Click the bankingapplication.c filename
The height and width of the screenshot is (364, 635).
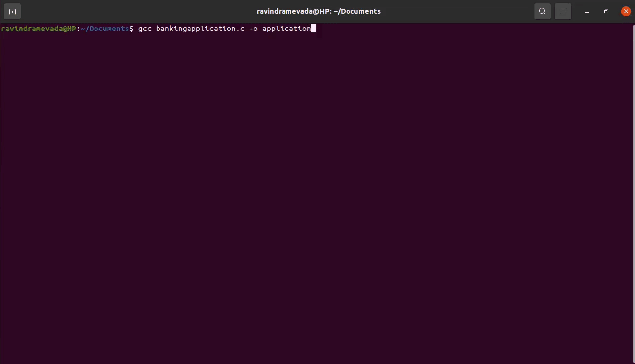tap(200, 29)
